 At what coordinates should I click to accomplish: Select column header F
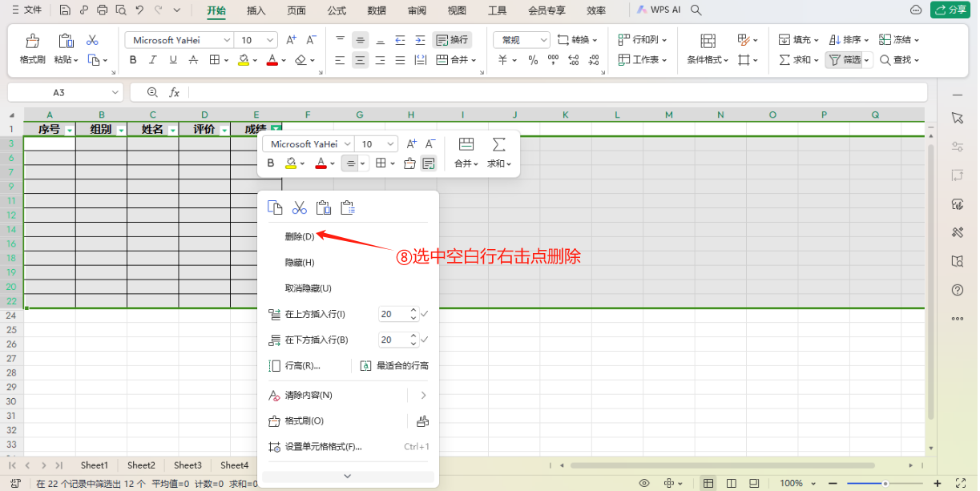click(x=308, y=115)
